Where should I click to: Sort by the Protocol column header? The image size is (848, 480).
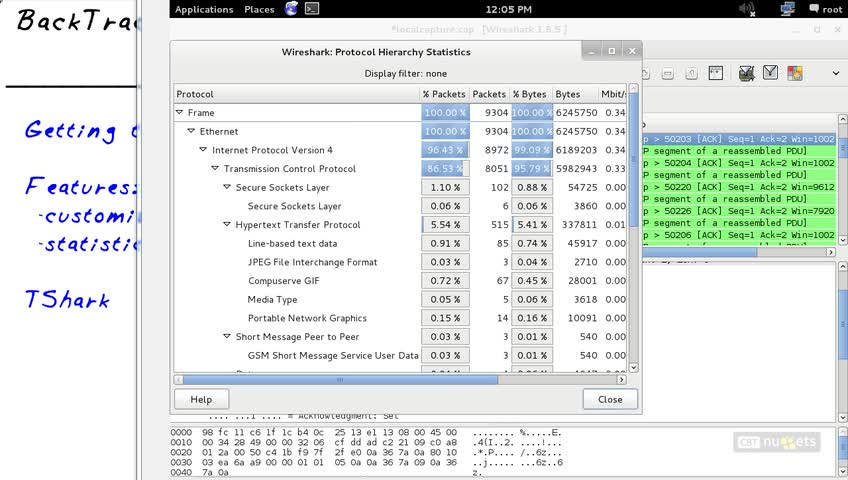(x=297, y=94)
